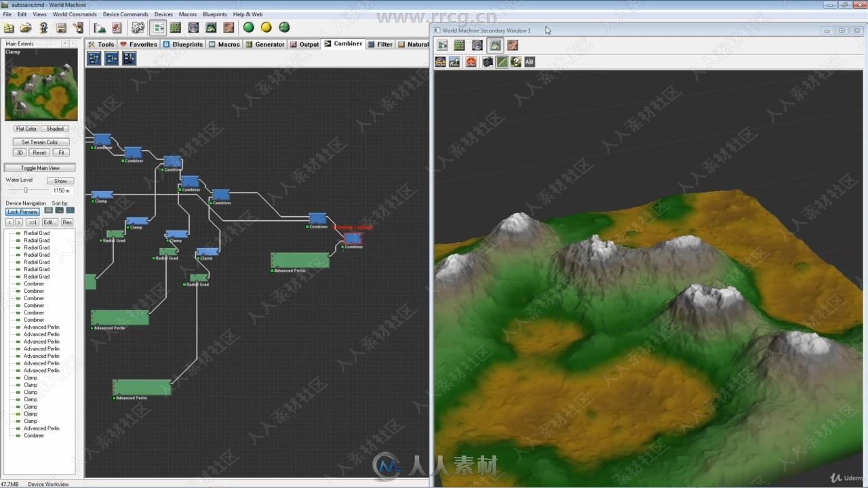The image size is (868, 488).
Task: Click the Res button
Action: click(67, 222)
